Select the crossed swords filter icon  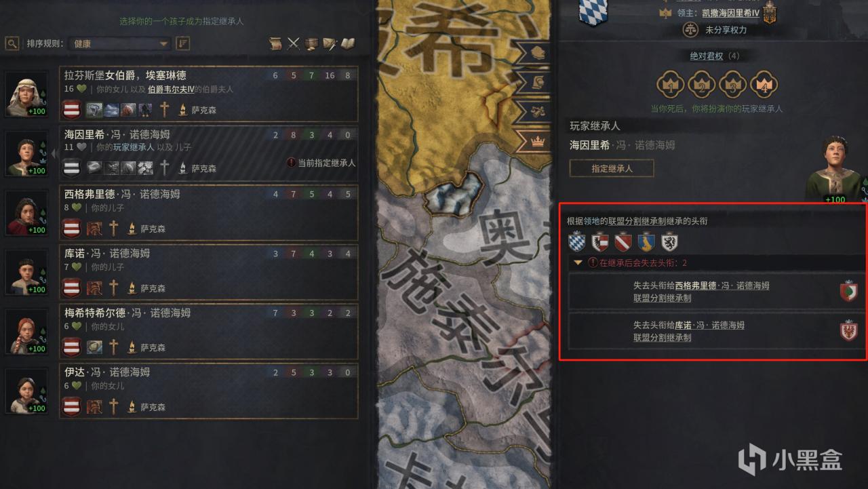[294, 44]
